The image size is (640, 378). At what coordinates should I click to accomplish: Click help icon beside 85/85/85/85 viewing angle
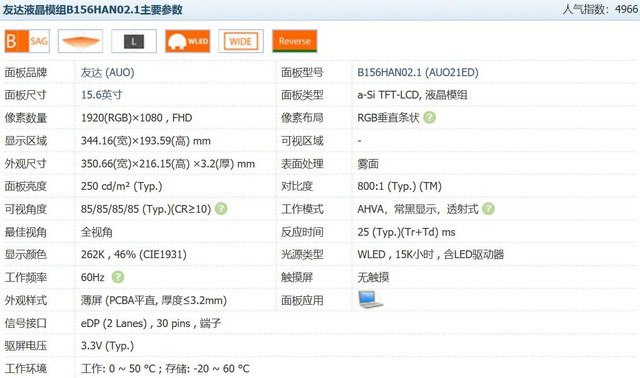pyautogui.click(x=221, y=209)
